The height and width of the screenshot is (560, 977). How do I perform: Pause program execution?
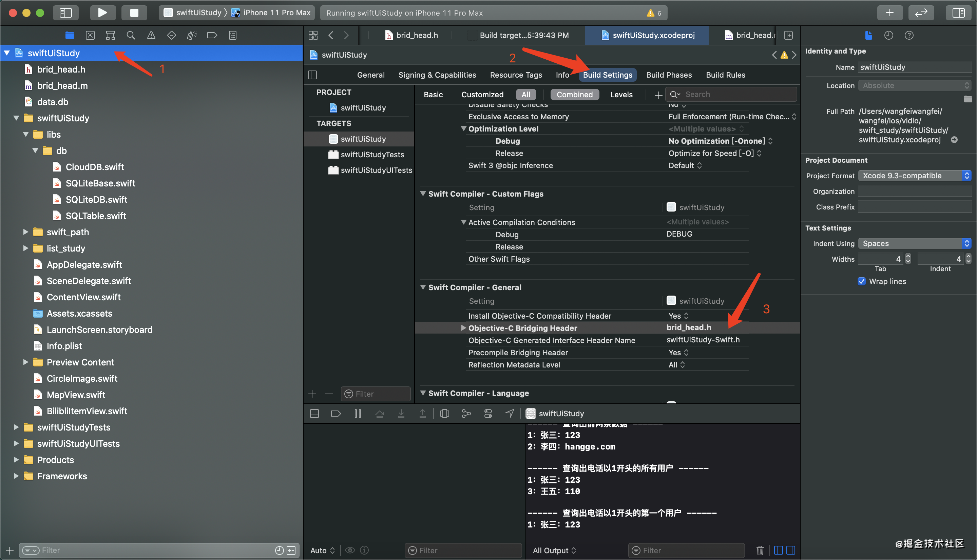[x=358, y=414]
